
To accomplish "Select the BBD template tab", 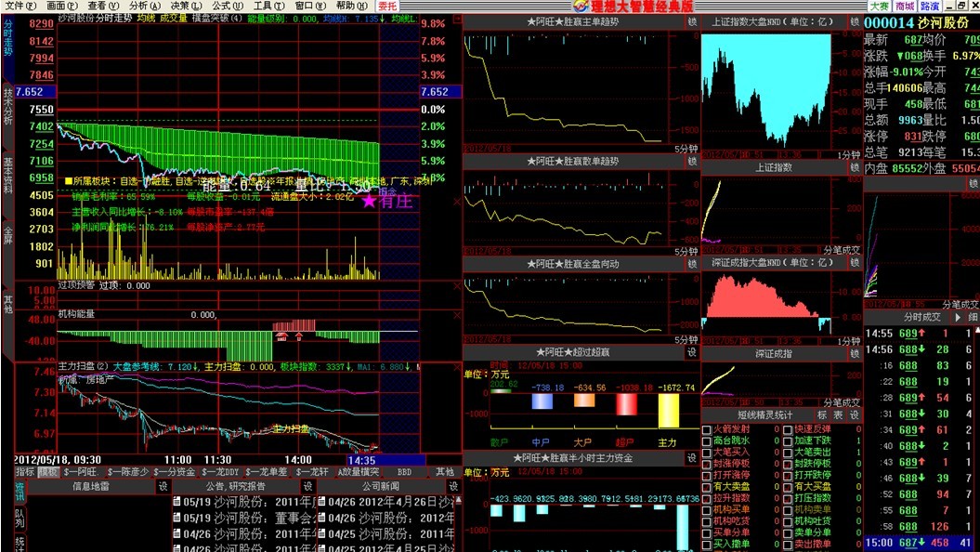I will pyautogui.click(x=404, y=472).
